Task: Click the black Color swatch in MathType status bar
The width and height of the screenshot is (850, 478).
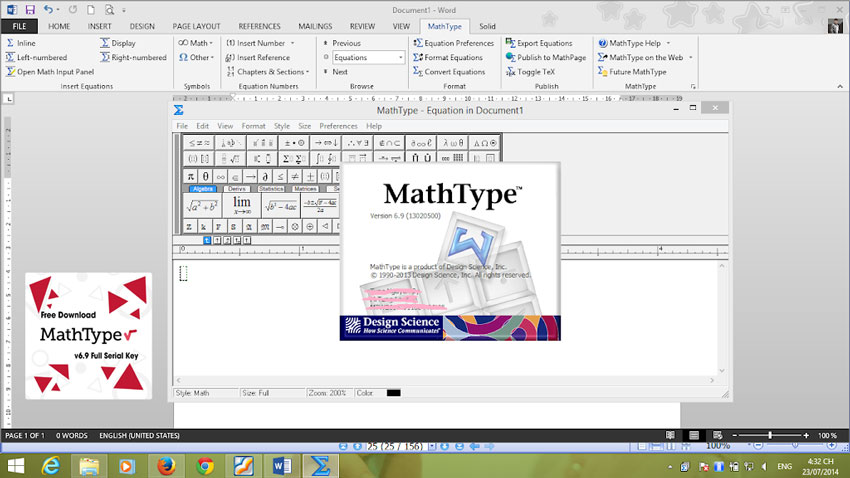Action: point(394,393)
